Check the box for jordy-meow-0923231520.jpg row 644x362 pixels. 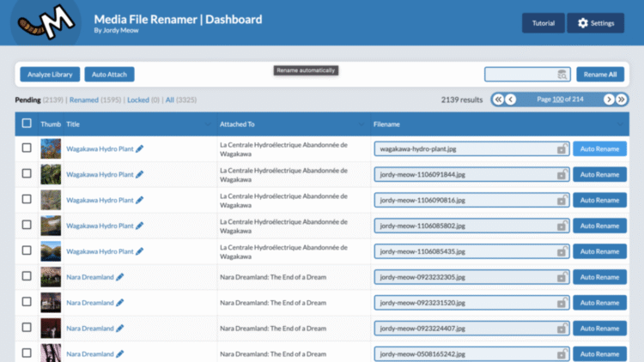[27, 302]
